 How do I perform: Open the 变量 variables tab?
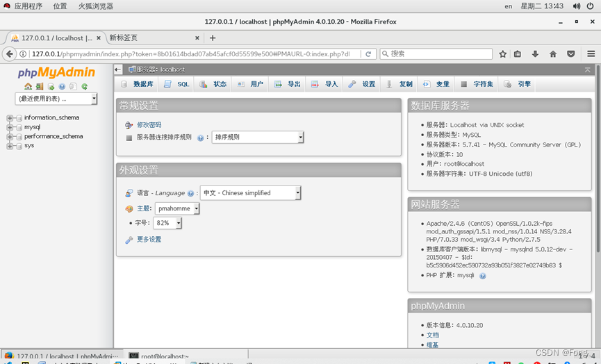point(436,84)
